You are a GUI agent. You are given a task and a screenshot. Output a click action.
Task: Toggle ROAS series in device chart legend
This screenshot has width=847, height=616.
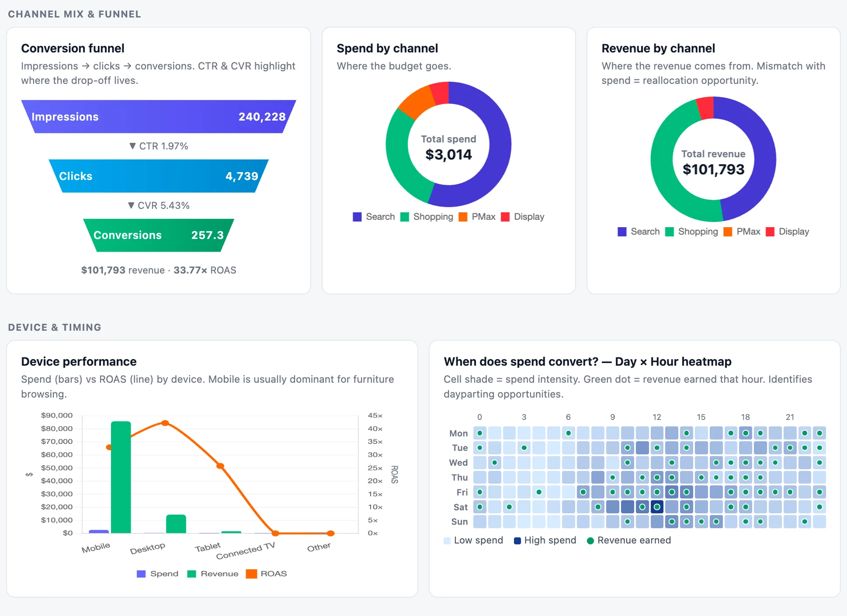pyautogui.click(x=266, y=574)
